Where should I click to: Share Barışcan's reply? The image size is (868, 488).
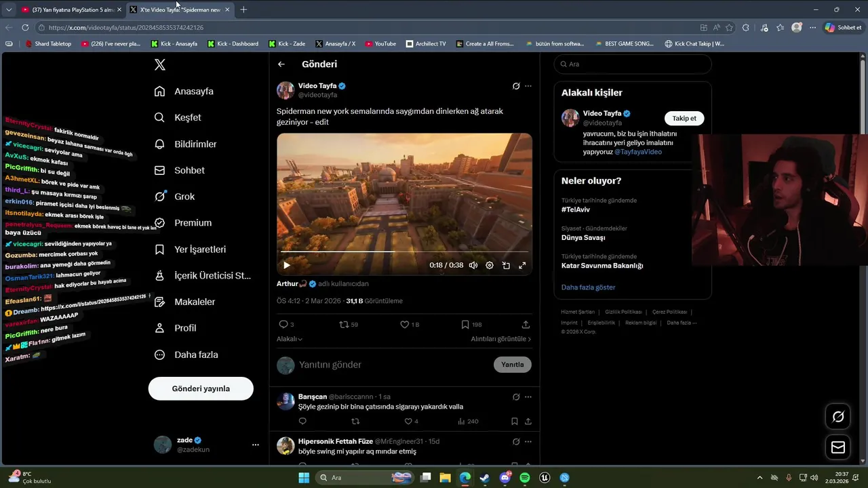(x=528, y=422)
